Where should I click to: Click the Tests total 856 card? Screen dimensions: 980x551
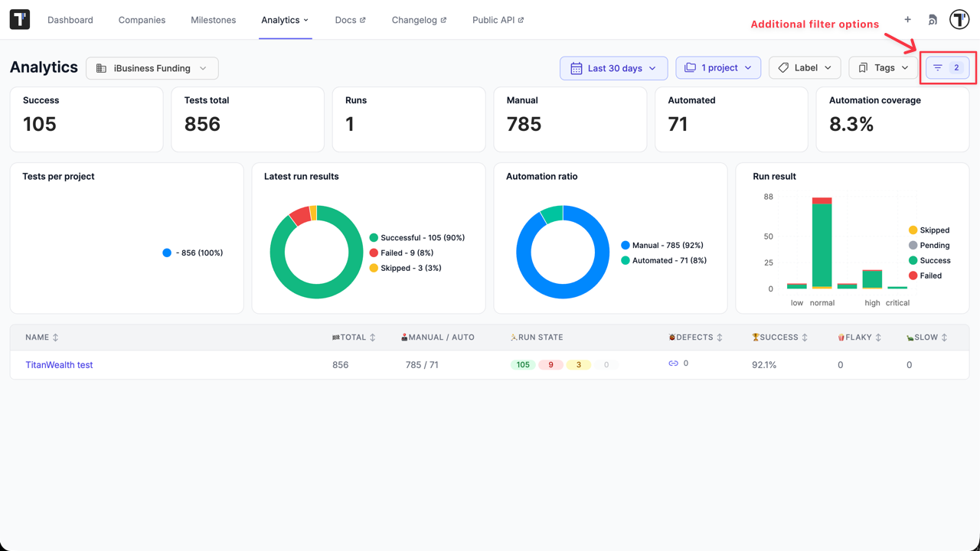click(x=248, y=119)
